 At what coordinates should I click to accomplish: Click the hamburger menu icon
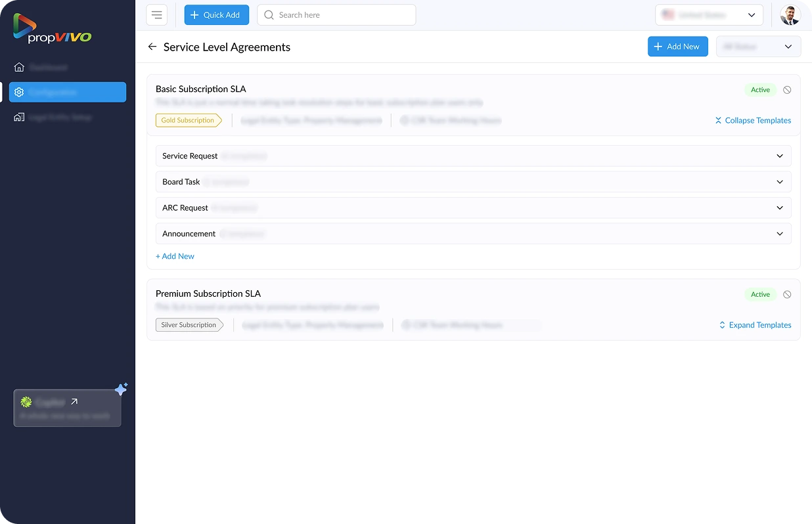pyautogui.click(x=156, y=15)
